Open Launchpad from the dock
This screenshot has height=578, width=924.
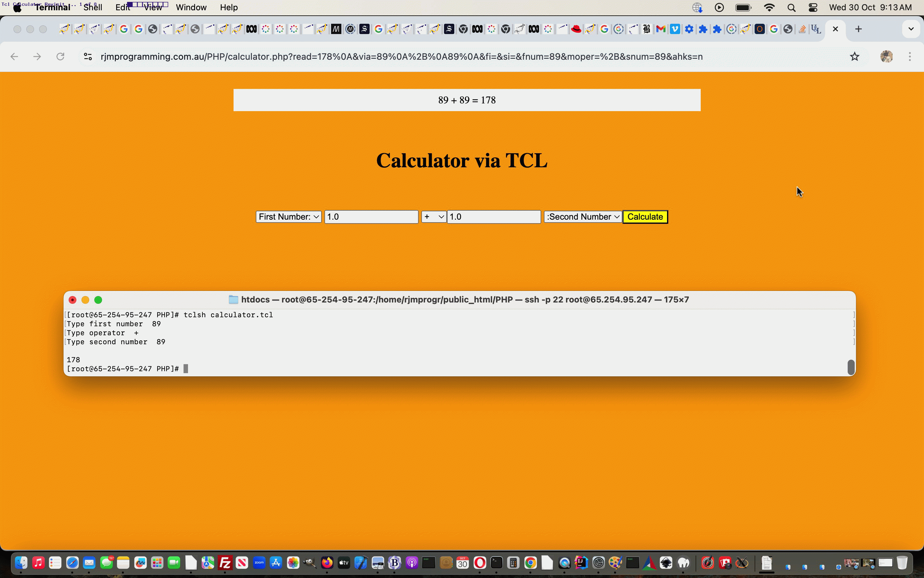[x=157, y=563]
